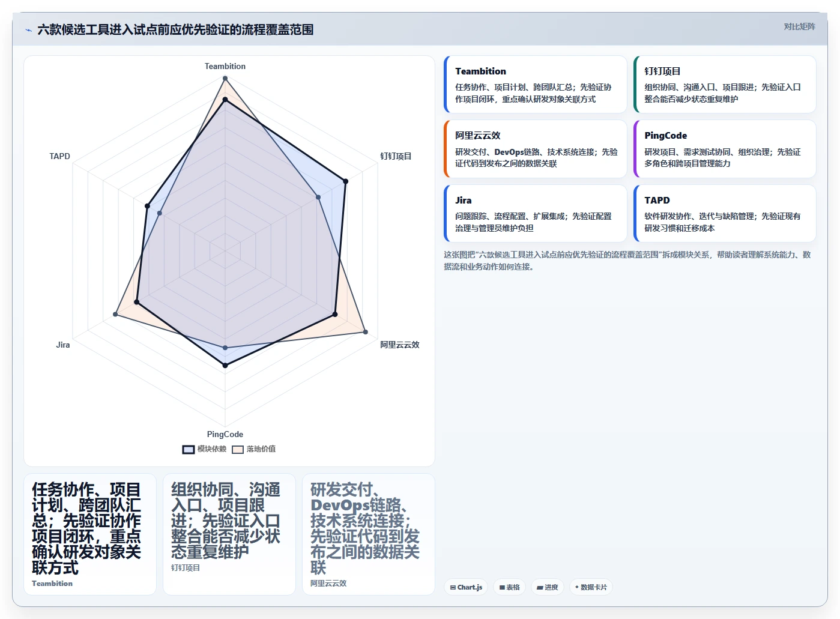Image resolution: width=840 pixels, height=619 pixels.
Task: Open the Jira tool card
Action: [536, 213]
